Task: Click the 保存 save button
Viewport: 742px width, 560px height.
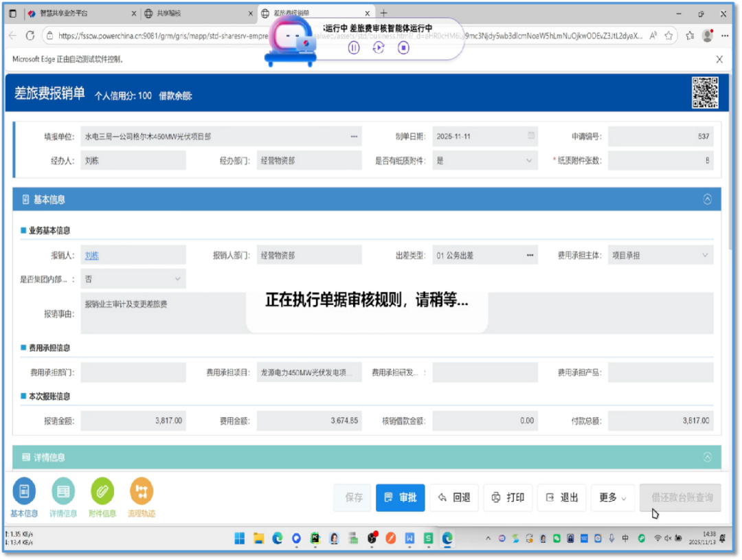Action: click(352, 497)
